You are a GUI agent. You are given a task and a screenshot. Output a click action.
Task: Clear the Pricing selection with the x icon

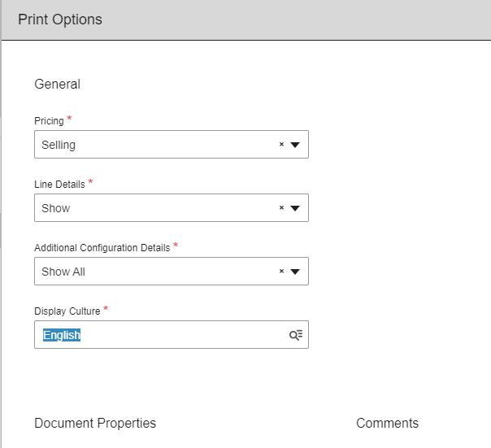pyautogui.click(x=281, y=145)
